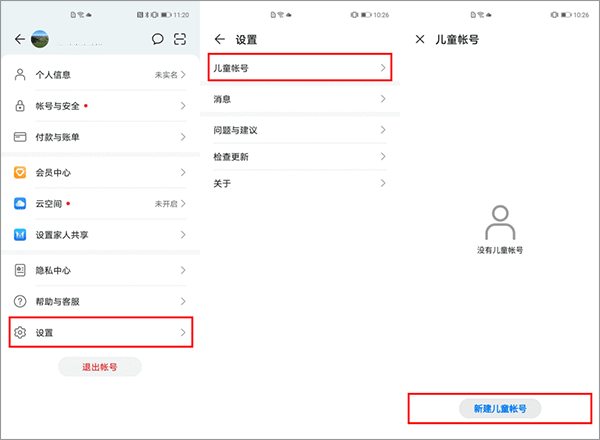Image resolution: width=600 pixels, height=440 pixels.
Task: Tap the question mark 帮助与客服 icon
Action: (x=20, y=301)
